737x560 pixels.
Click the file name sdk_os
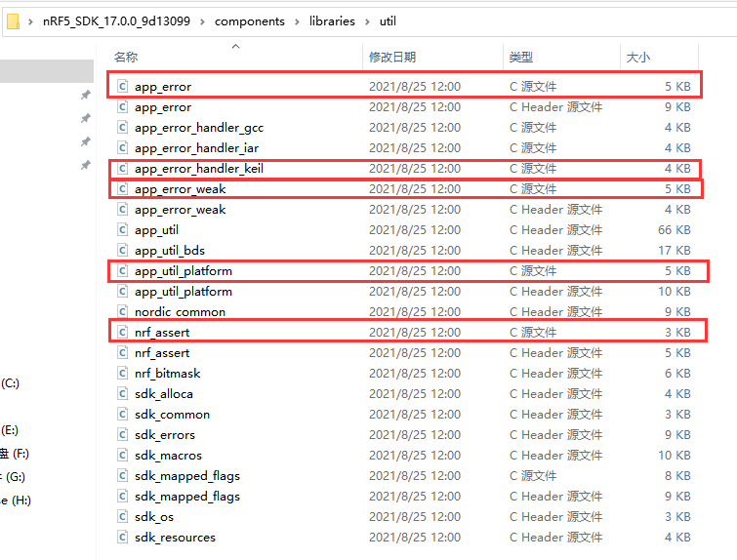click(153, 517)
